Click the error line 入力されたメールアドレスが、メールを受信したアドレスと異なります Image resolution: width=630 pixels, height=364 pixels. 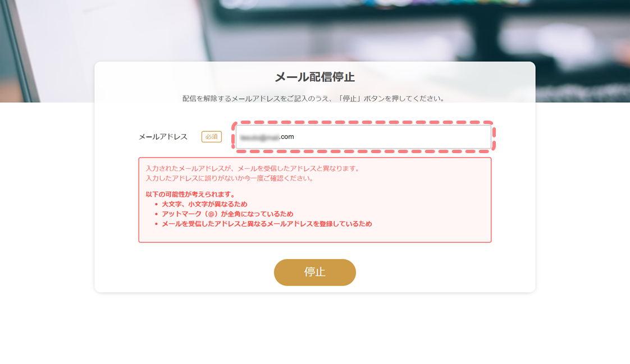(253, 169)
